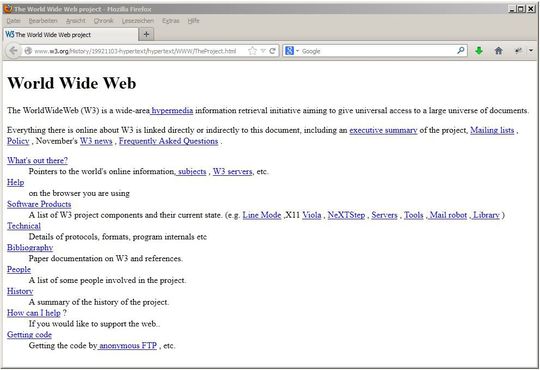Image resolution: width=540 pixels, height=370 pixels.
Task: Minimize the Firefox window
Action: 512,9
